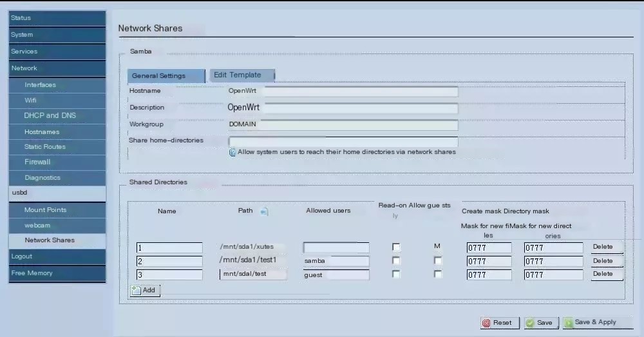Click the Workgroup input field
This screenshot has width=644, height=337.
(343, 125)
